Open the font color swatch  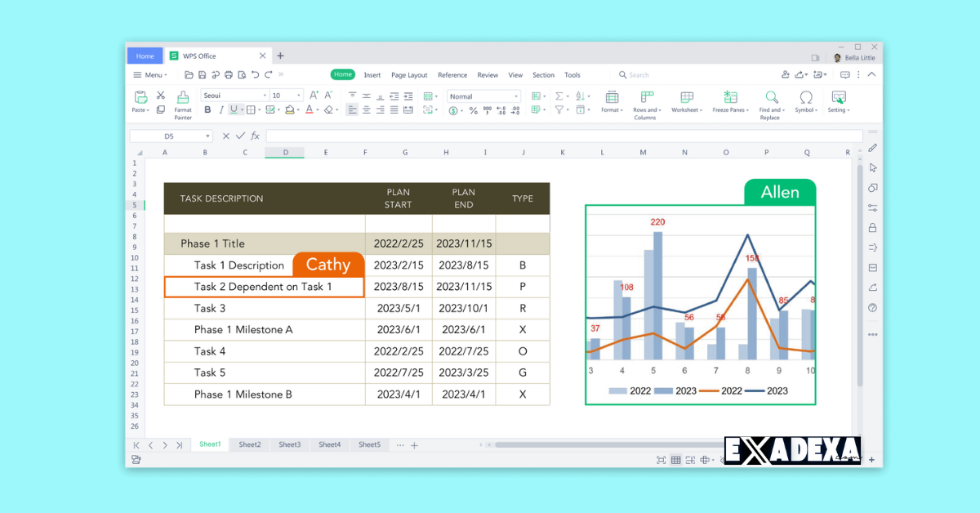click(x=309, y=109)
